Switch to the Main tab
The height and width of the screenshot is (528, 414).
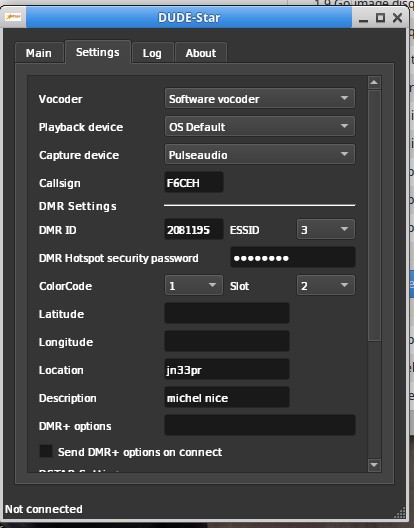(39, 53)
